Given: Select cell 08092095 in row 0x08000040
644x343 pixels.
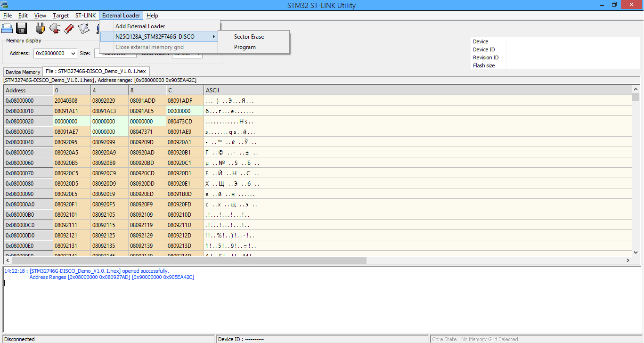Looking at the screenshot, I should pyautogui.click(x=72, y=142).
